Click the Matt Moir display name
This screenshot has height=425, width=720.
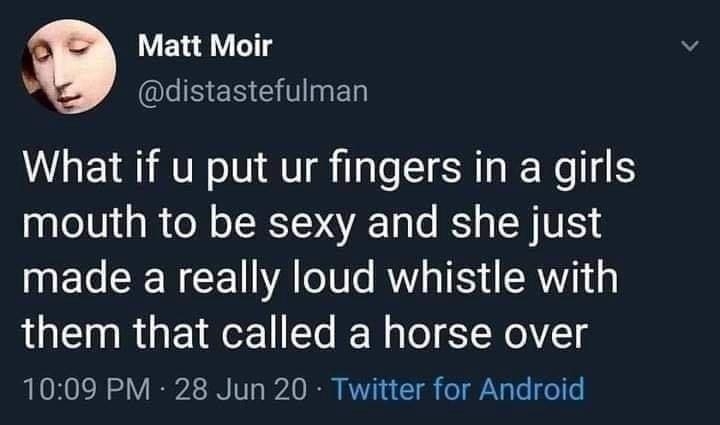click(x=205, y=46)
